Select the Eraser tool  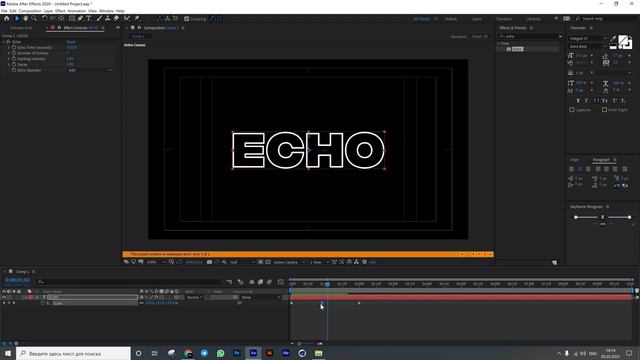coord(116,18)
